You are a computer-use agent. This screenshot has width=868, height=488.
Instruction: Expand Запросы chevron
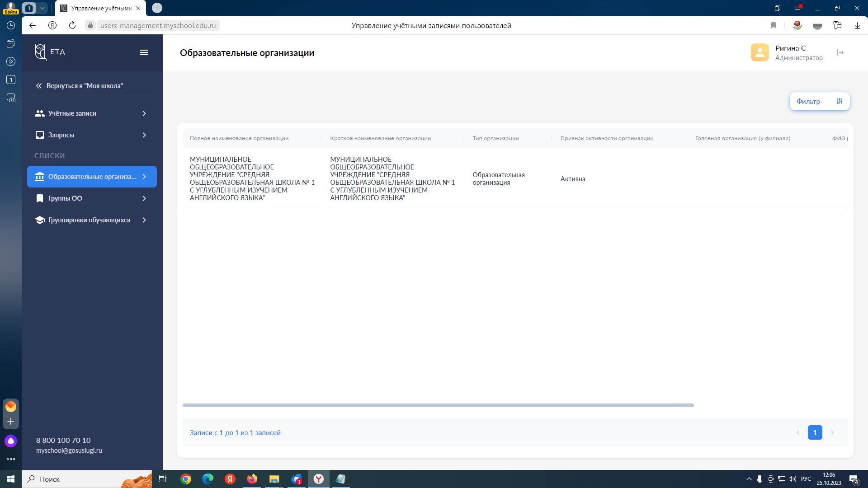tap(144, 135)
